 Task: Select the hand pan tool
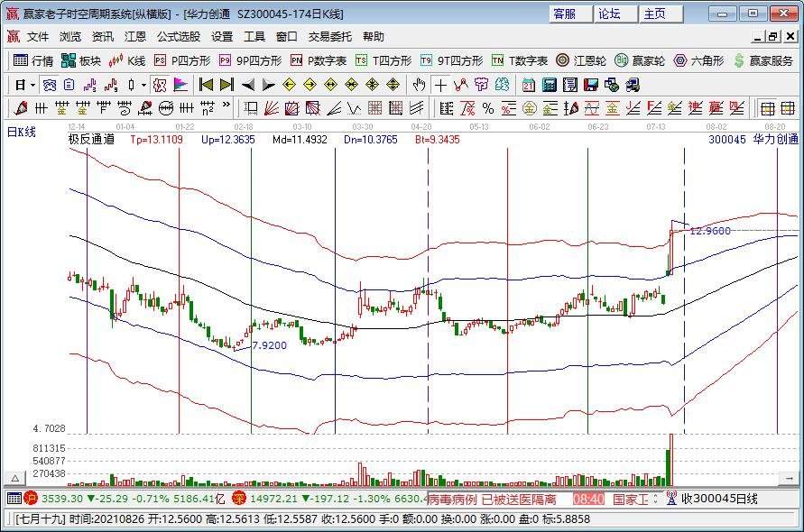pyautogui.click(x=419, y=85)
